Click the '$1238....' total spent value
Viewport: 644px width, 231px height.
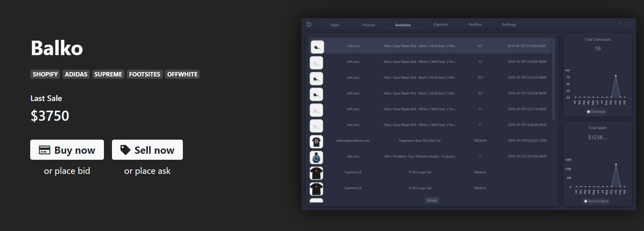coord(597,137)
